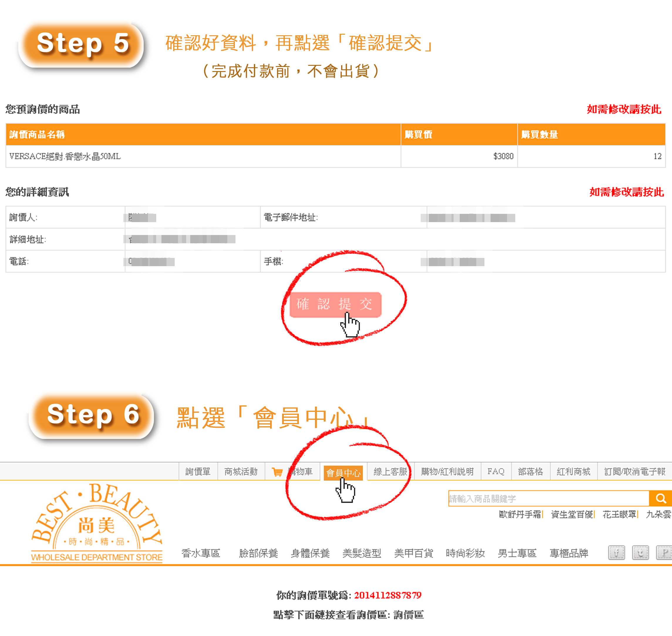Select the 歐舒丹手霜 hot keyword link
This screenshot has height=636, width=672.
[x=520, y=514]
